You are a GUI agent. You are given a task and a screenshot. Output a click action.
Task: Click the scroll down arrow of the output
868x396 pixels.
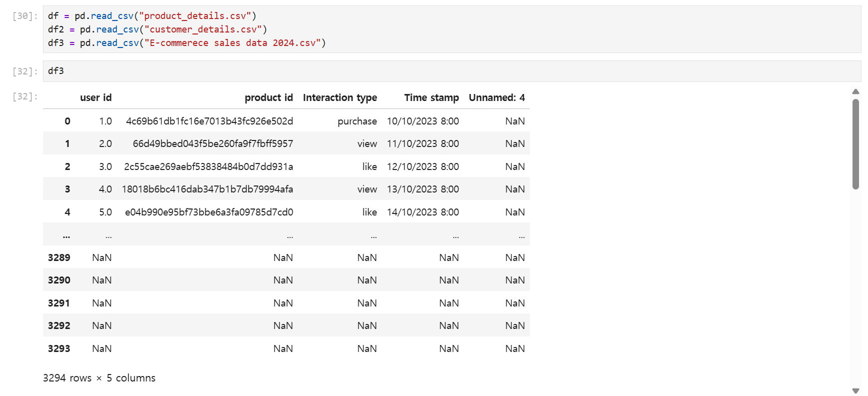click(856, 391)
